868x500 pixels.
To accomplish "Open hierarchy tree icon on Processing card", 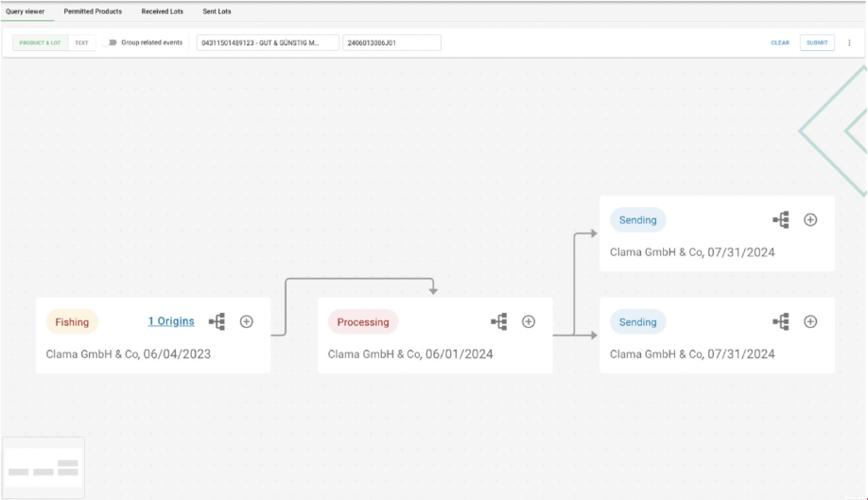I will point(498,321).
